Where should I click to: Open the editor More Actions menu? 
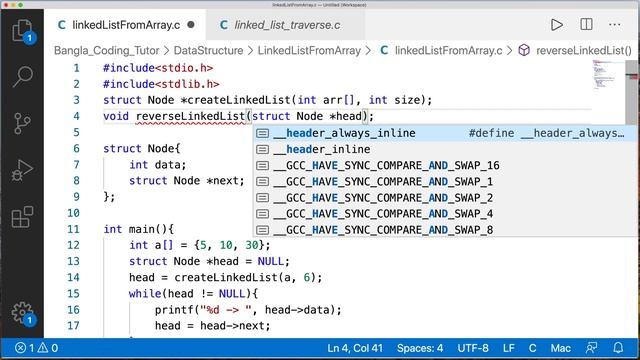614,25
